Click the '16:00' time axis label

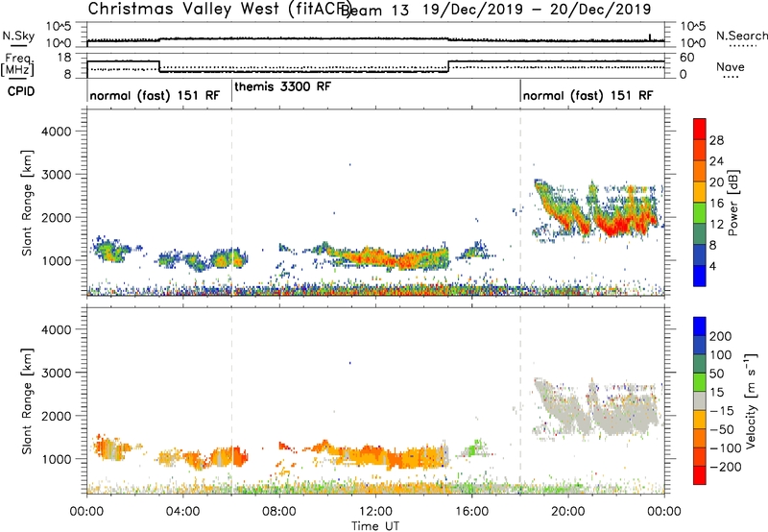tap(471, 512)
